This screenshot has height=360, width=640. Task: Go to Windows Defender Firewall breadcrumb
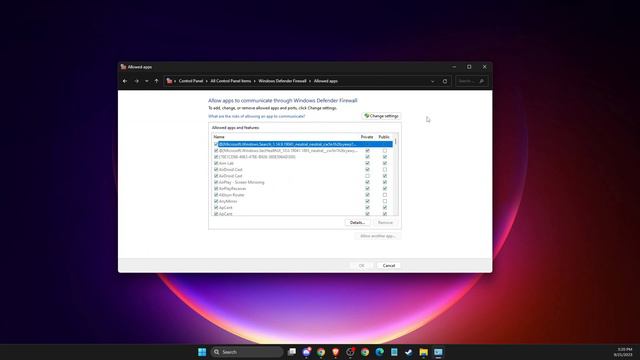[282, 81]
